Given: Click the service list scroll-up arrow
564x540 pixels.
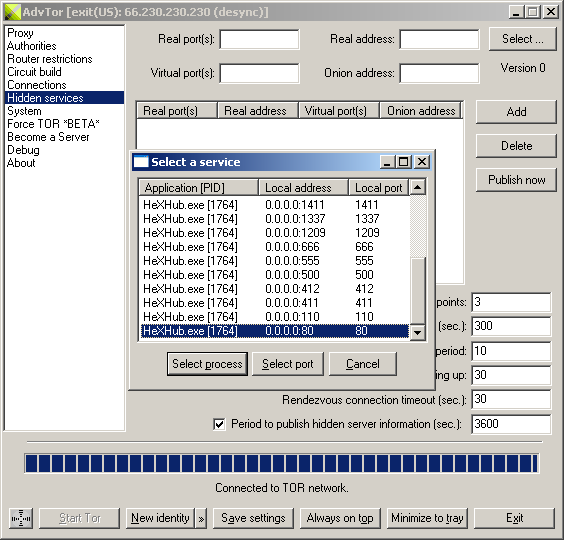Looking at the screenshot, I should click(417, 187).
